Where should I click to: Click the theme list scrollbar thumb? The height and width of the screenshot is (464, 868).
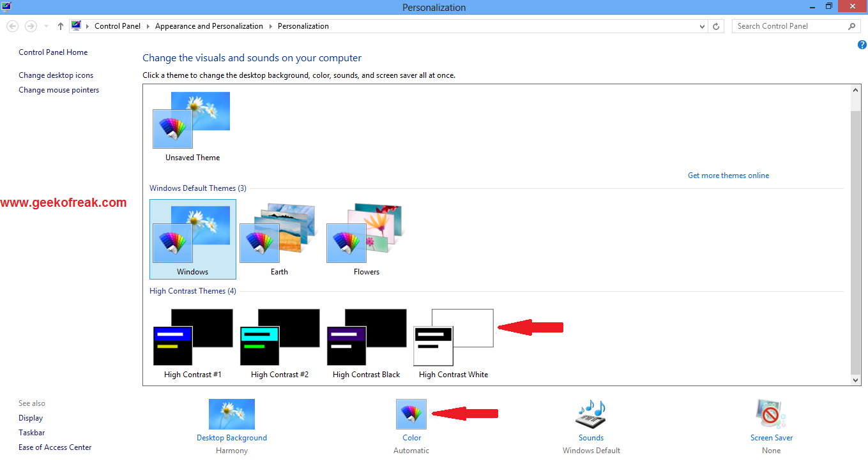point(857,242)
